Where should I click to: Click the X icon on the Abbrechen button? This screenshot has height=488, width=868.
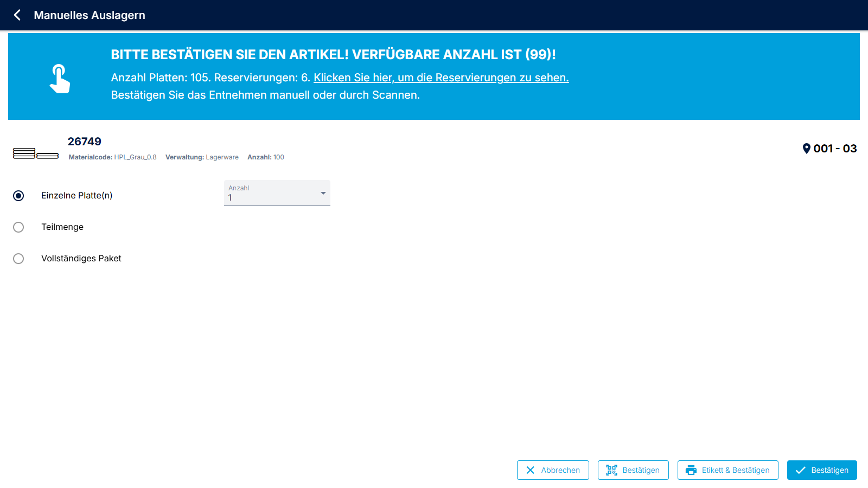530,470
